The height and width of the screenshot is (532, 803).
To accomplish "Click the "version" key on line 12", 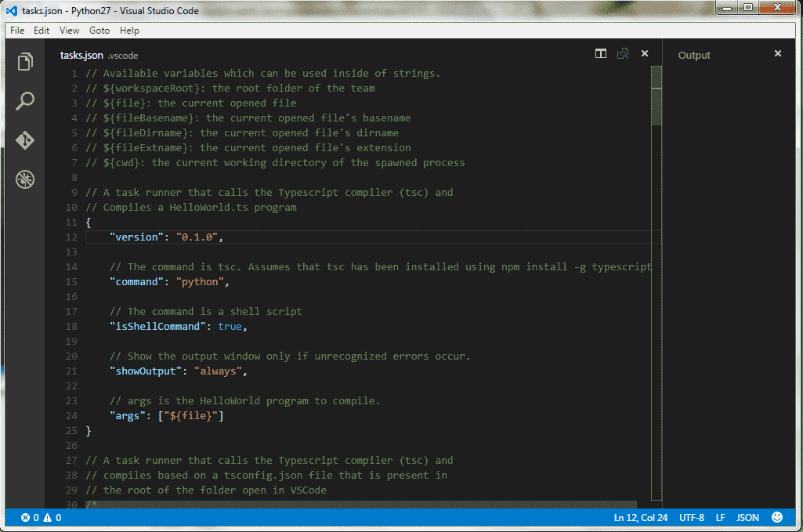I will pos(136,237).
